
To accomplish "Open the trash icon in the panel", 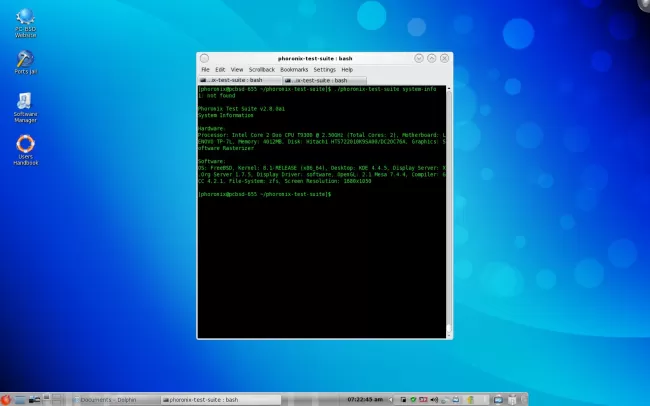I will pyautogui.click(x=512, y=400).
